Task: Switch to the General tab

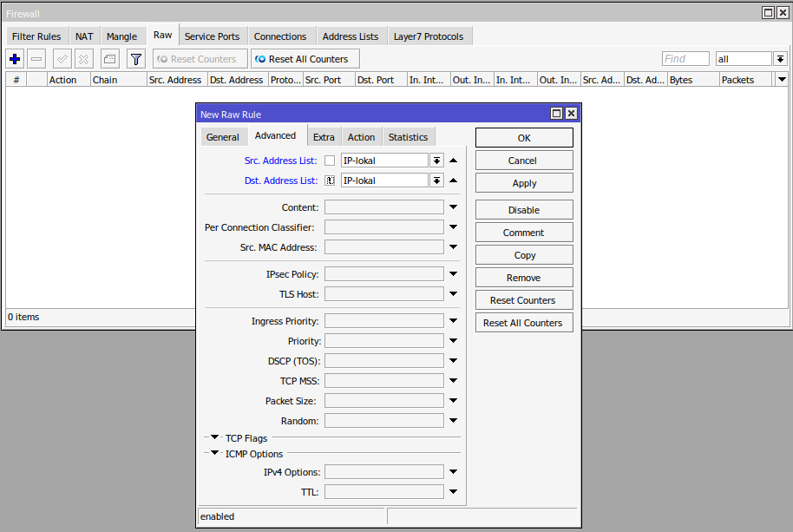Action: (222, 137)
